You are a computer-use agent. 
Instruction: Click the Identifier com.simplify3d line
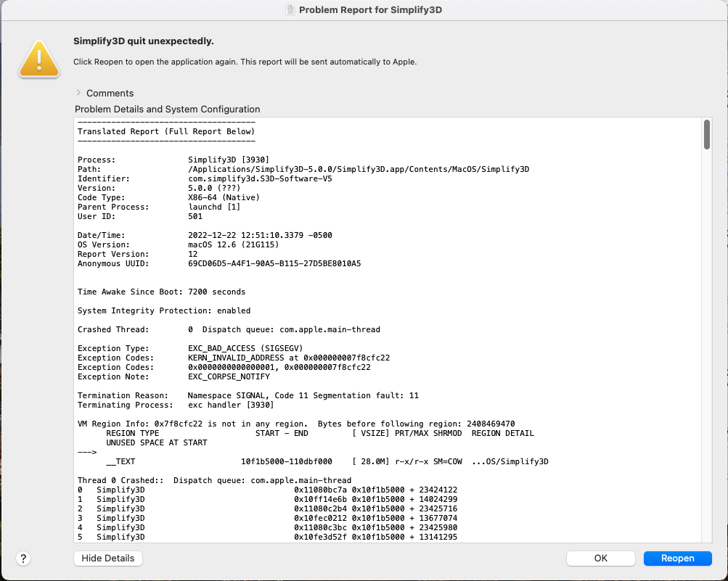pyautogui.click(x=205, y=178)
